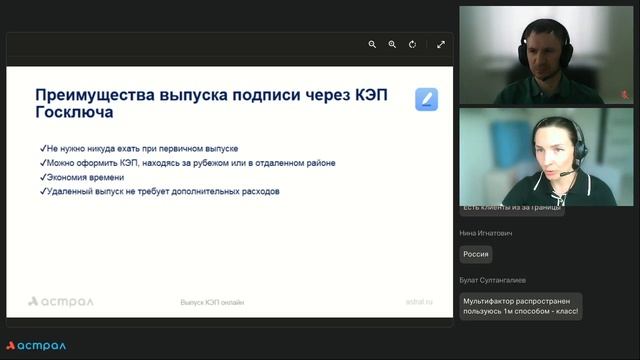Click bullet "Удаленный выпуск не требует дополнительных расходов"
Viewport: 640px width, 360px height.
pos(160,191)
